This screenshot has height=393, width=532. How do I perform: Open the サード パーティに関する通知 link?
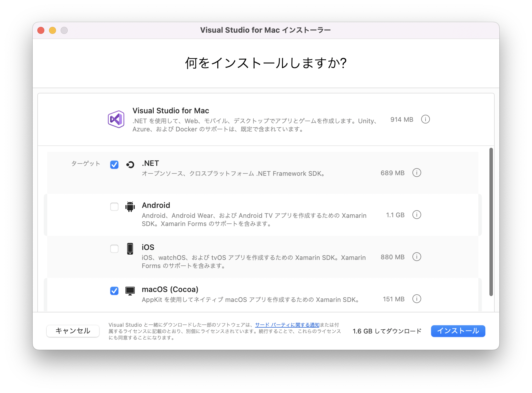tap(287, 325)
